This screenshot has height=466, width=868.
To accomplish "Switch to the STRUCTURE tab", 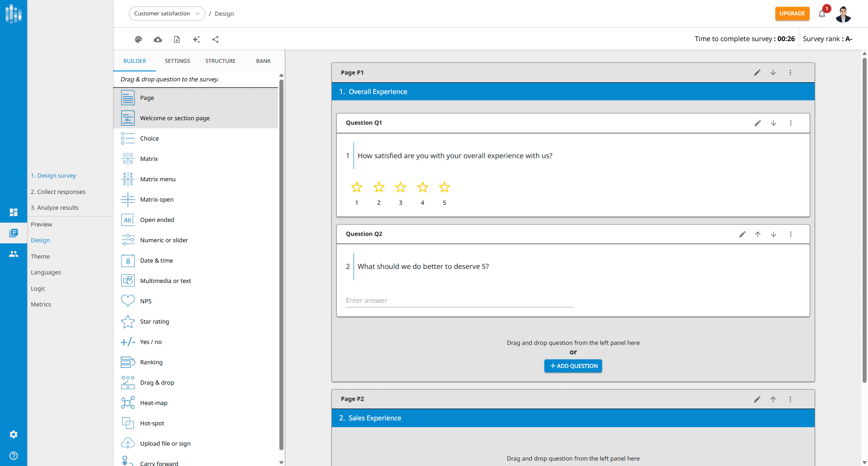I will [x=220, y=61].
